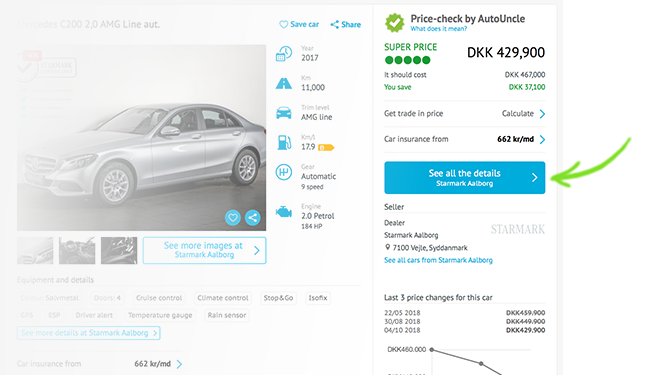Expand the bottom Car insurance from arrow
Image resolution: width=650 pixels, height=375 pixels.
coord(179,364)
